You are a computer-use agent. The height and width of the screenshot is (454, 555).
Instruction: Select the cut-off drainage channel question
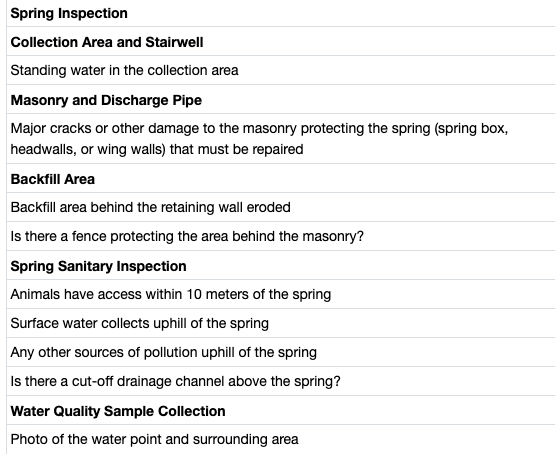point(281,381)
